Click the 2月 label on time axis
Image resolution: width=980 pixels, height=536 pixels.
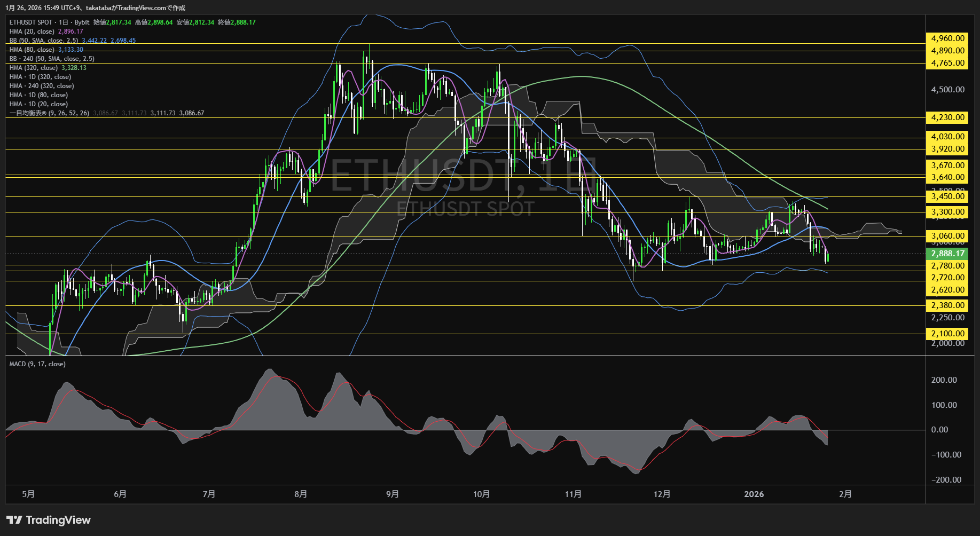click(x=845, y=494)
